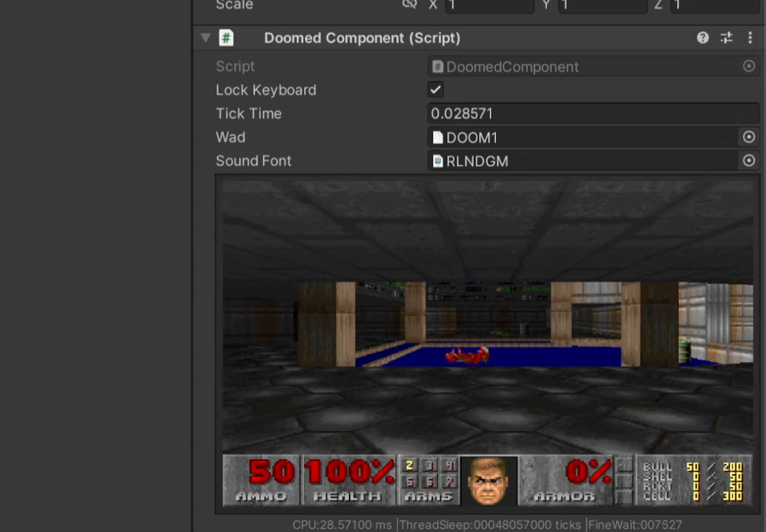Click the Scale Y value field
Viewport: 766px width, 532px height.
pos(602,6)
